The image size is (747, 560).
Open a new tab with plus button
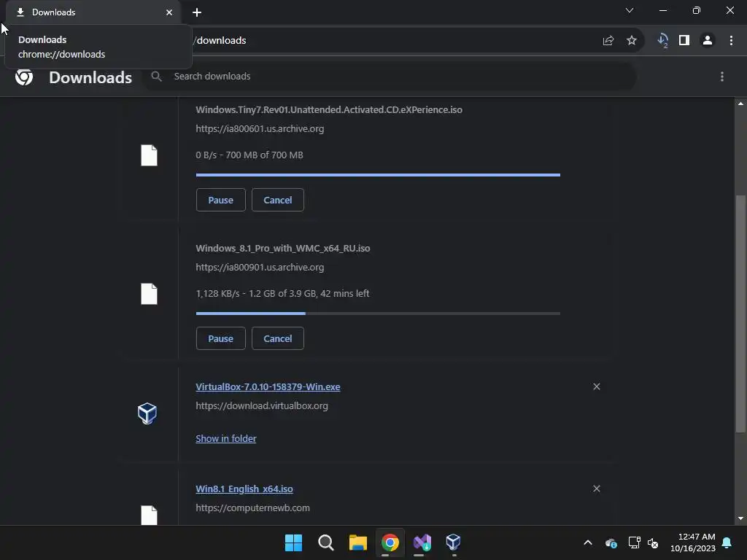[x=197, y=12]
